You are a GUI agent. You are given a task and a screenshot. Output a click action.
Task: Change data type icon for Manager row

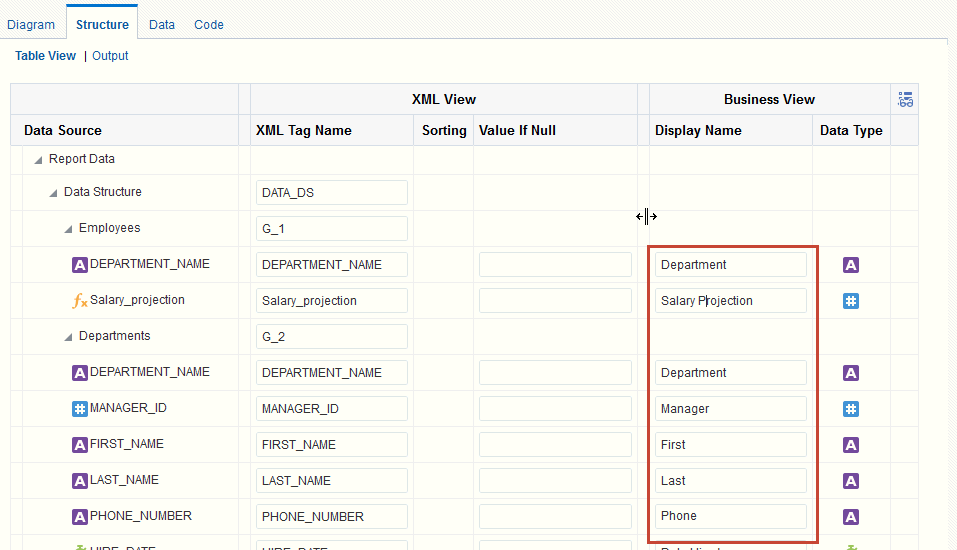point(851,409)
